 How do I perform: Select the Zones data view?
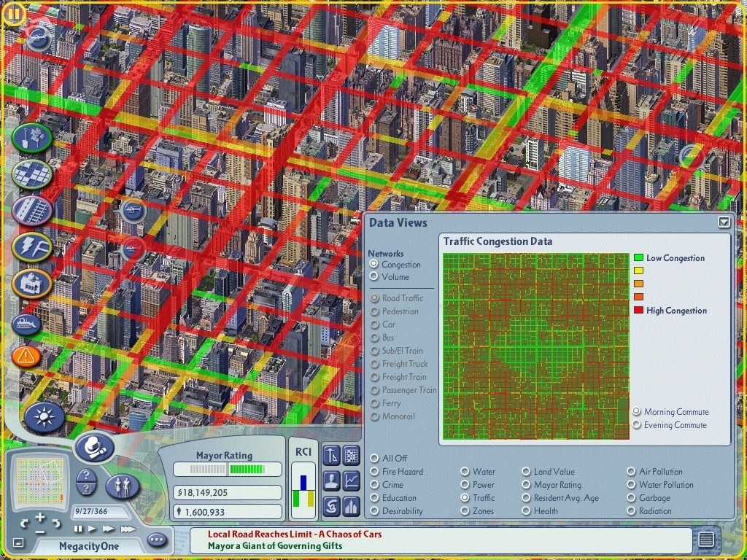click(x=465, y=511)
